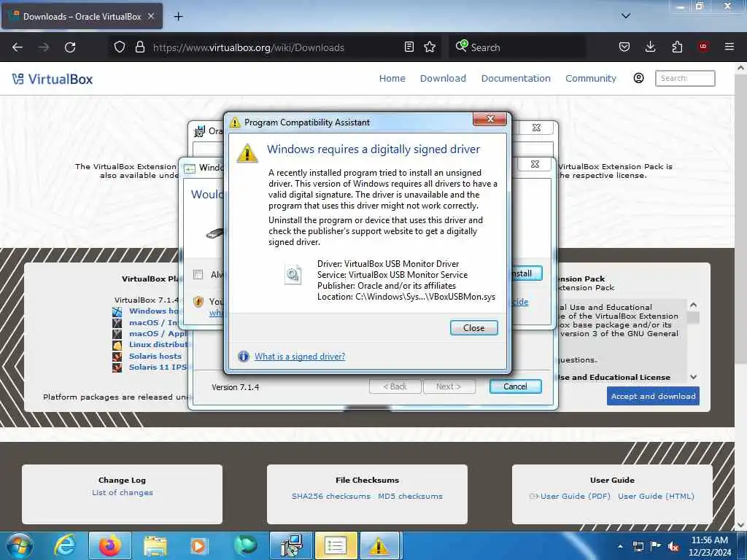Open the Action Center flag tray icon
The height and width of the screenshot is (560, 747).
tap(656, 546)
